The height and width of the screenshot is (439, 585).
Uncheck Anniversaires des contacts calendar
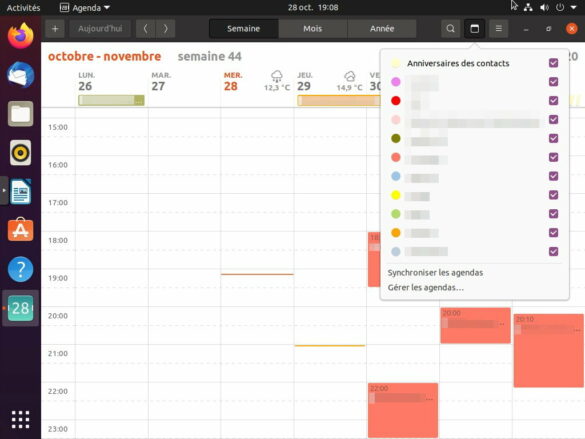553,63
